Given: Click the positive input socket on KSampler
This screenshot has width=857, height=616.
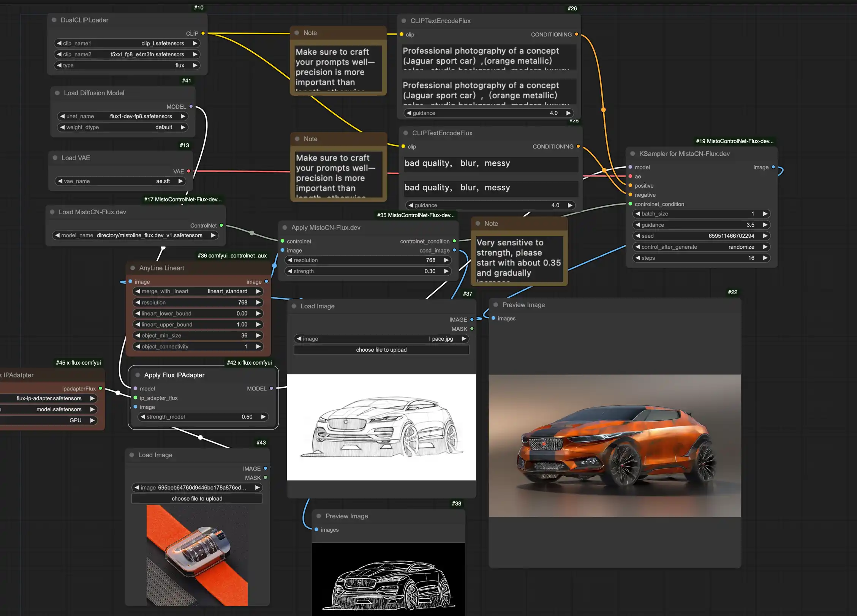Looking at the screenshot, I should coord(630,186).
